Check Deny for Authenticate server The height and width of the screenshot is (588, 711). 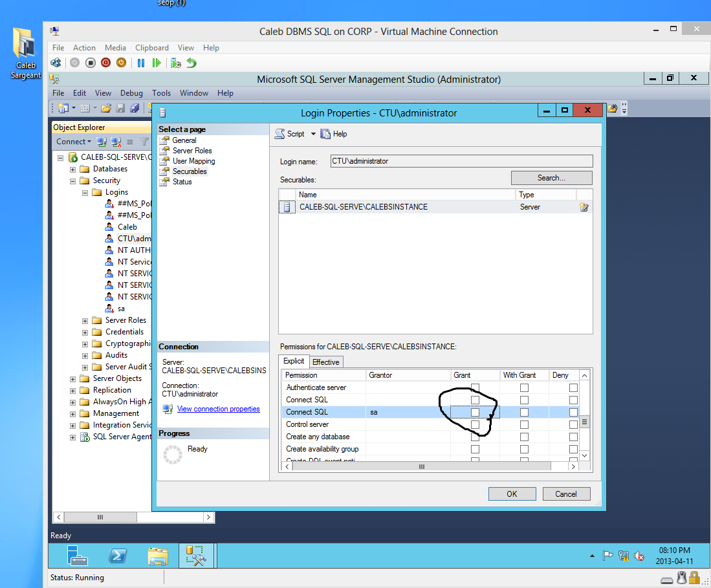tap(573, 387)
